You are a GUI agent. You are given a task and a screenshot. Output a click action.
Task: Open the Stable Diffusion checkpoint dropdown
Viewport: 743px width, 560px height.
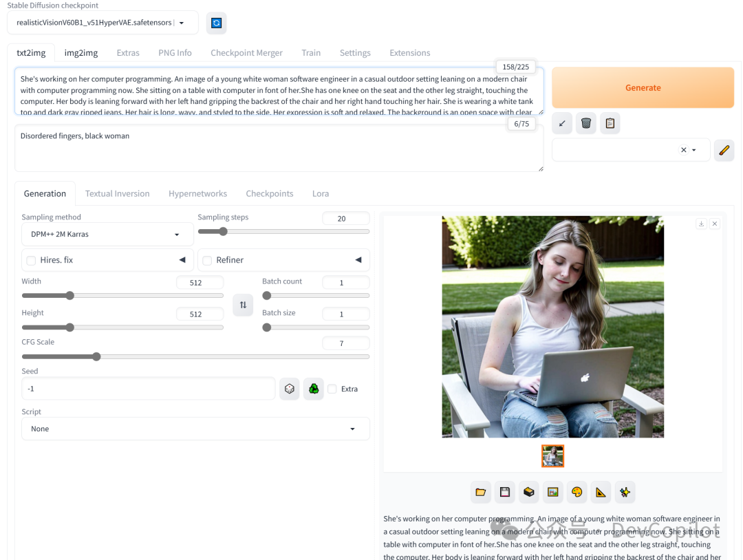(x=103, y=23)
